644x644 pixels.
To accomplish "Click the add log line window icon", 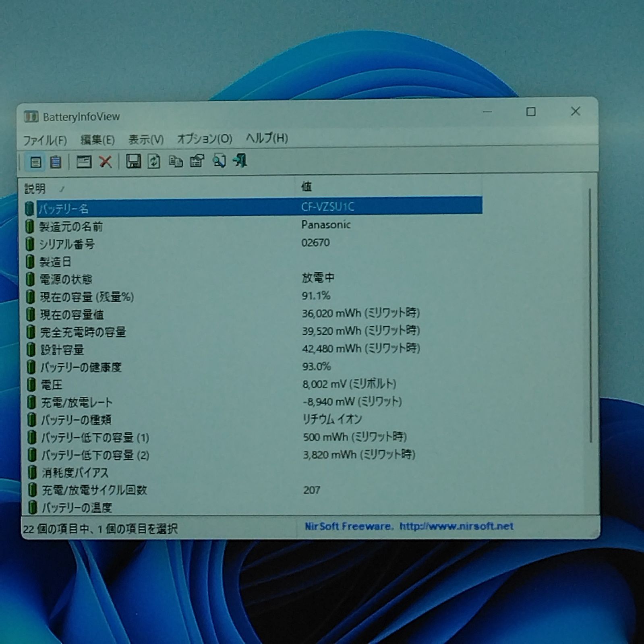I will coord(84,162).
